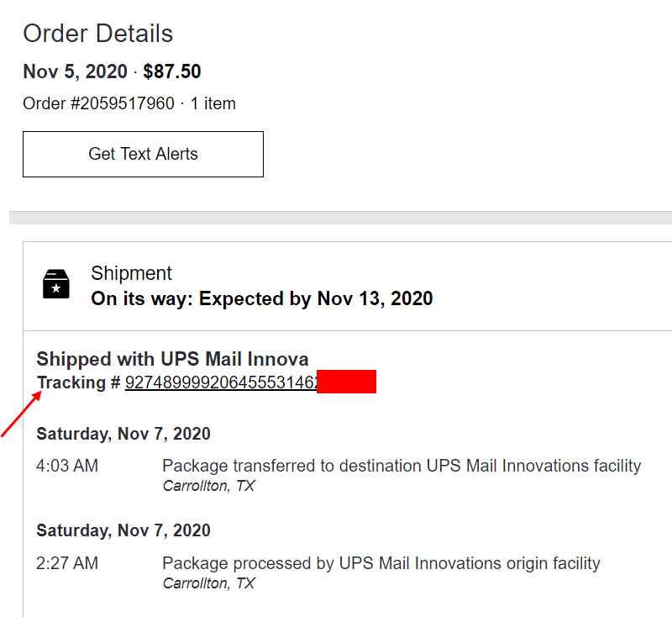
Task: Click the Get Text Alerts button
Action: point(143,154)
